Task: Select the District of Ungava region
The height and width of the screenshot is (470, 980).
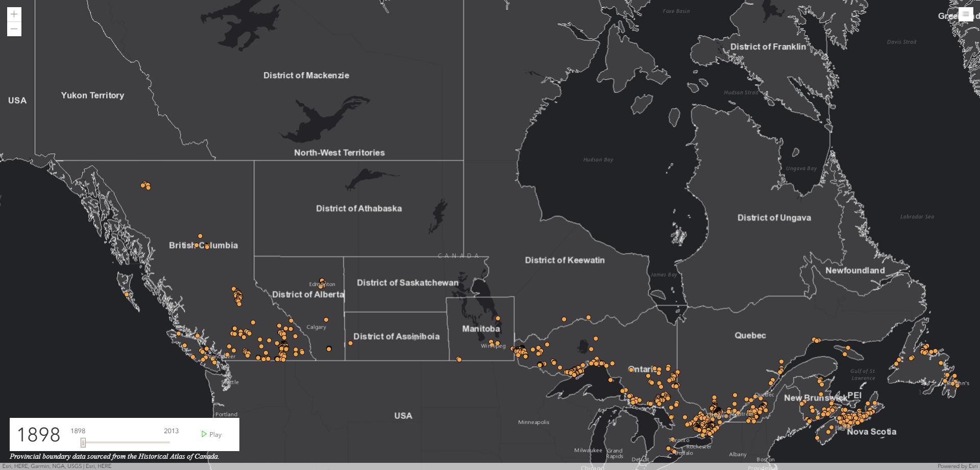Action: 774,218
